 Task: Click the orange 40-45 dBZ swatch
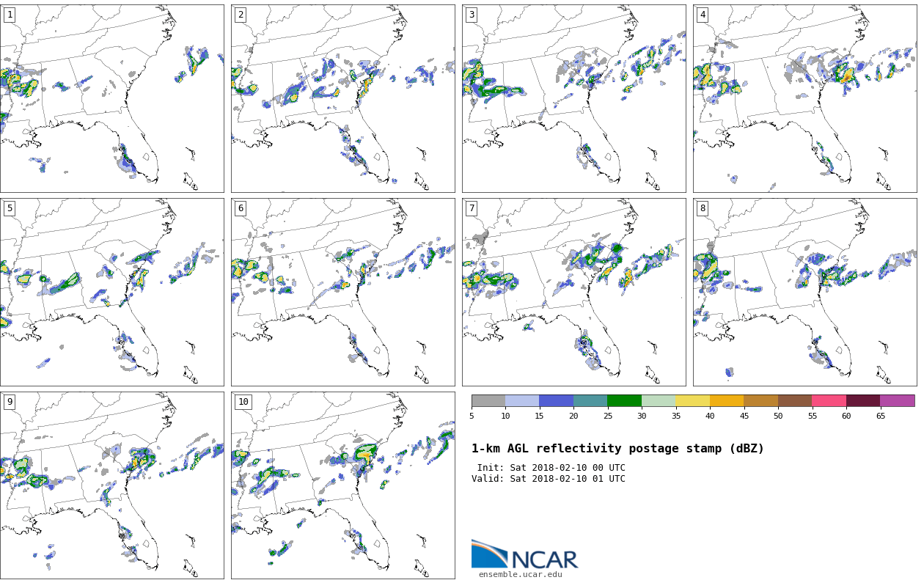pos(727,400)
